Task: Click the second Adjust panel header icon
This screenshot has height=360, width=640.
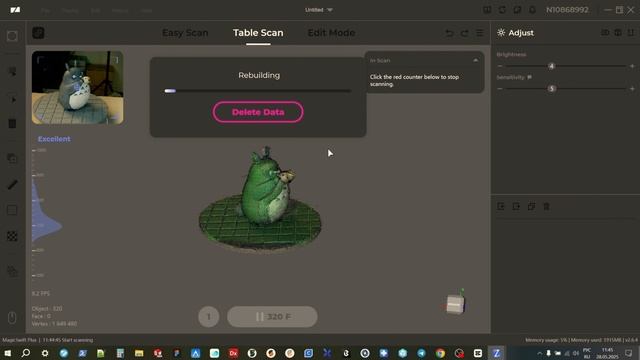Action: pyautogui.click(x=618, y=33)
